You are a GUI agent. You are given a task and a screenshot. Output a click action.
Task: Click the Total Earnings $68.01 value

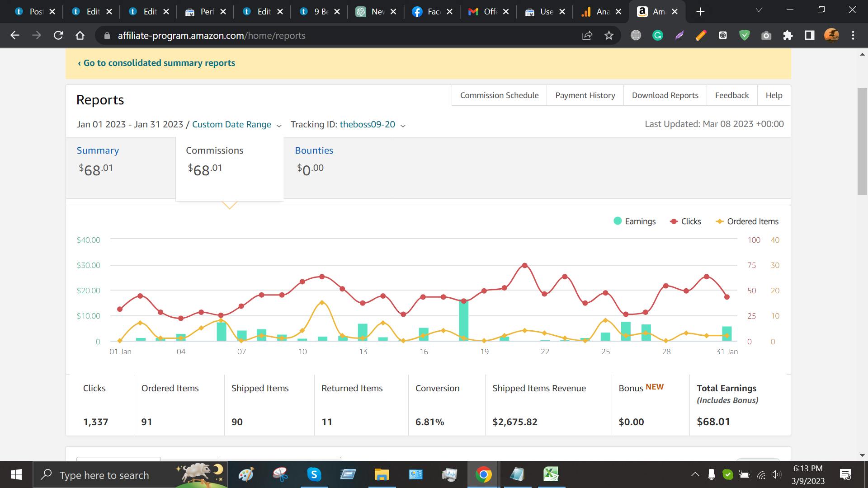(713, 422)
